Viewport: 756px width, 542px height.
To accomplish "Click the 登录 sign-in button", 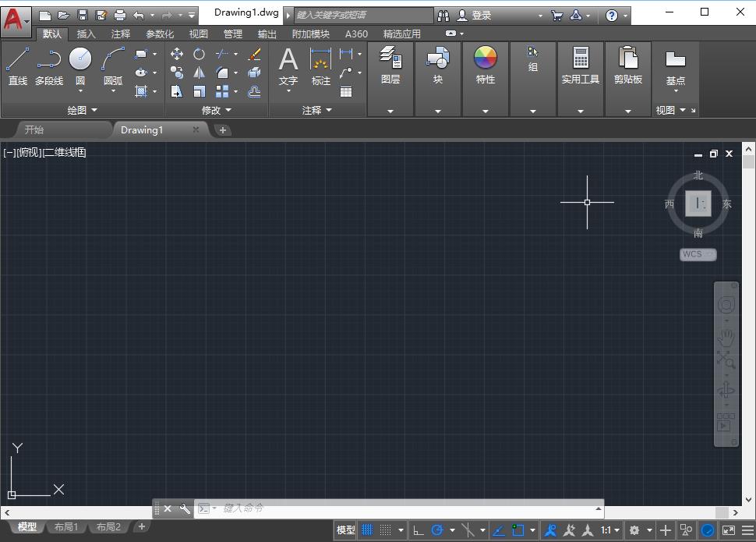I will (481, 15).
